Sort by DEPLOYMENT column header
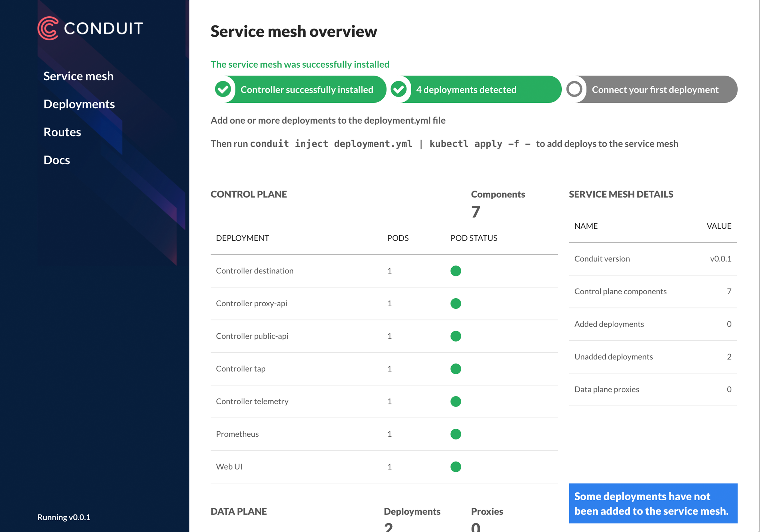The width and height of the screenshot is (760, 532). (242, 238)
